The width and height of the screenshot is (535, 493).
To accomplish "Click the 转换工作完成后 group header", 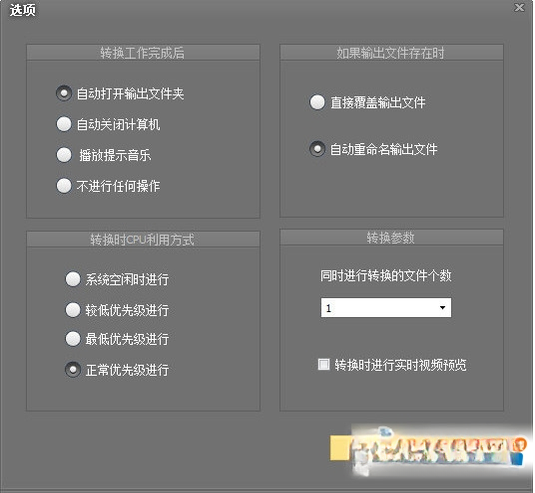I will [x=143, y=53].
